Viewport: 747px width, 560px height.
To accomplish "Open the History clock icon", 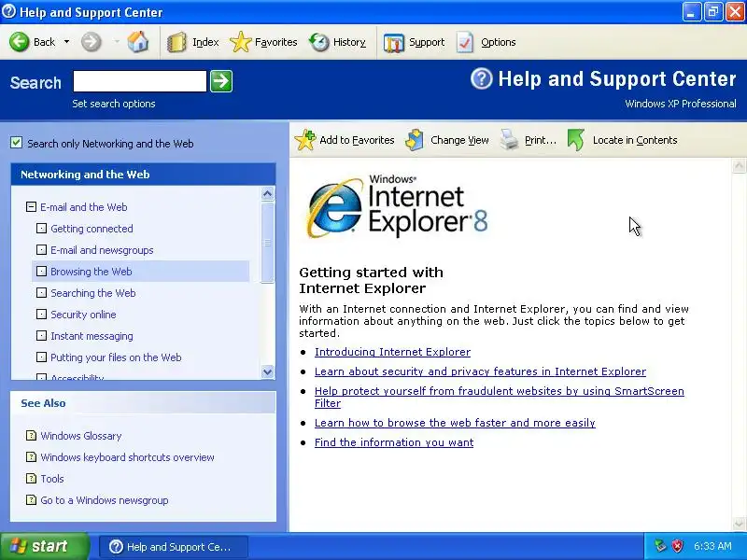I will click(x=318, y=42).
